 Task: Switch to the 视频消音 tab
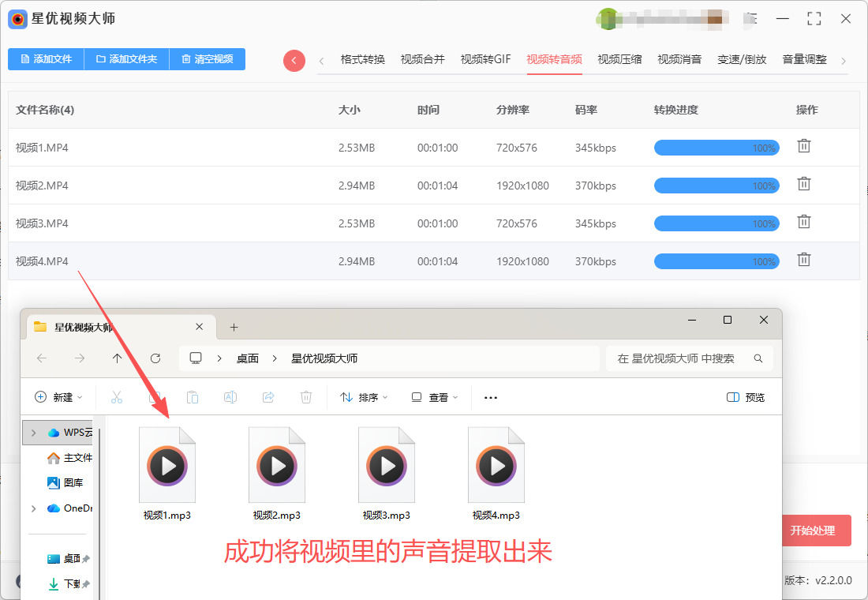[679, 59]
